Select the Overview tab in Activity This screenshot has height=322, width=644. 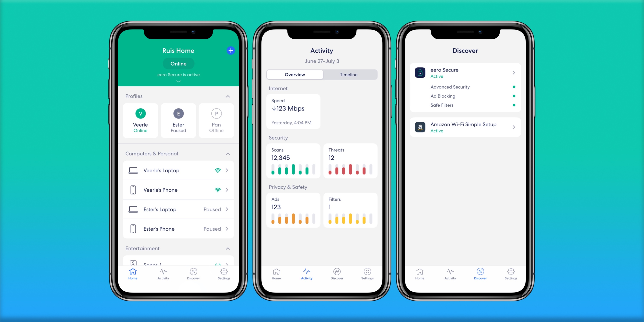[295, 74]
